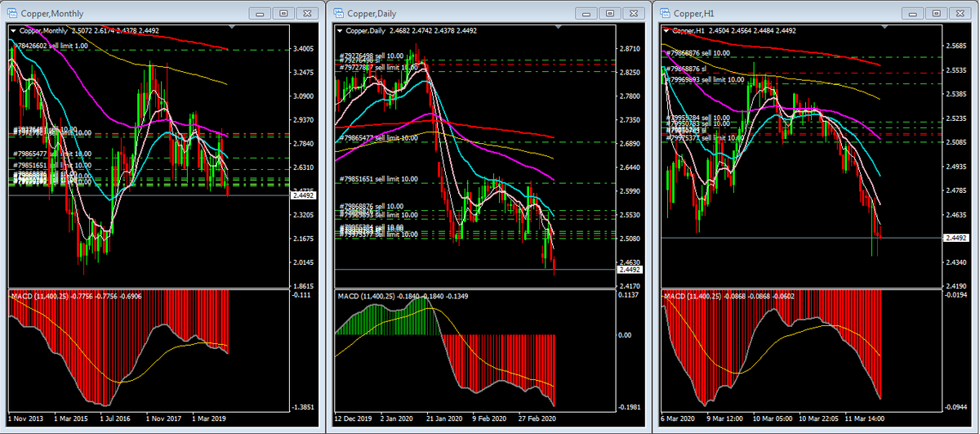Click the 1 Nov 2013 date on Monthly axis

point(27,418)
